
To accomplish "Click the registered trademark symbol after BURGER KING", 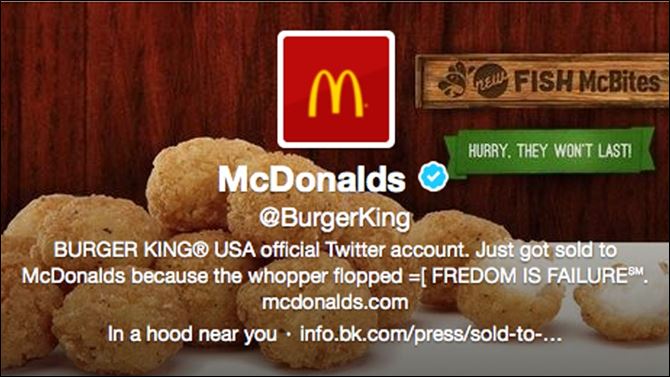I will [201, 250].
